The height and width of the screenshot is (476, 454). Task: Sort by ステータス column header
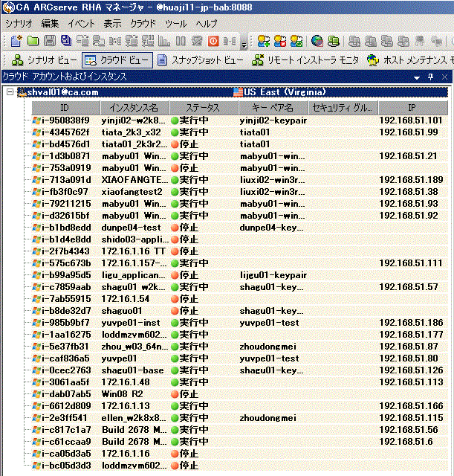(x=202, y=109)
